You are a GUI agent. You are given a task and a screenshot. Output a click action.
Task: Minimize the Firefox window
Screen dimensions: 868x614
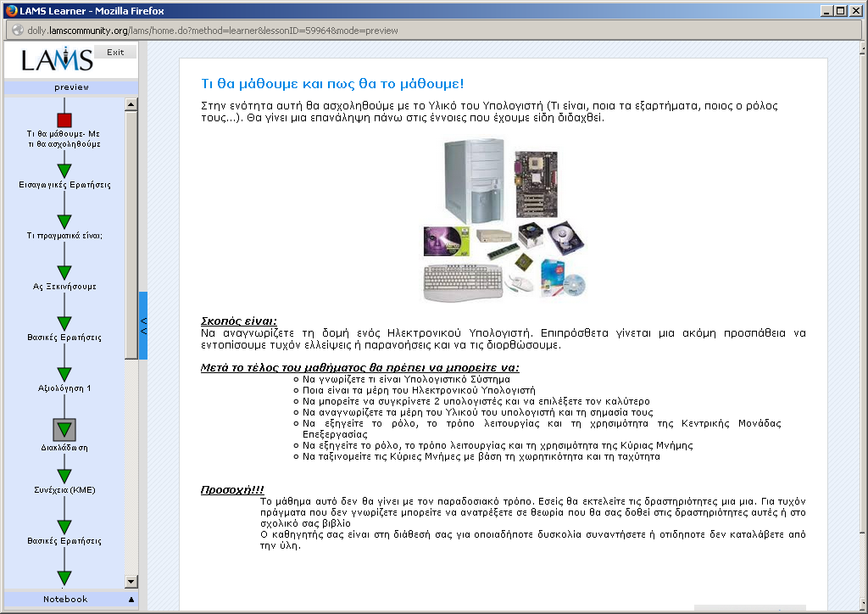coord(827,10)
